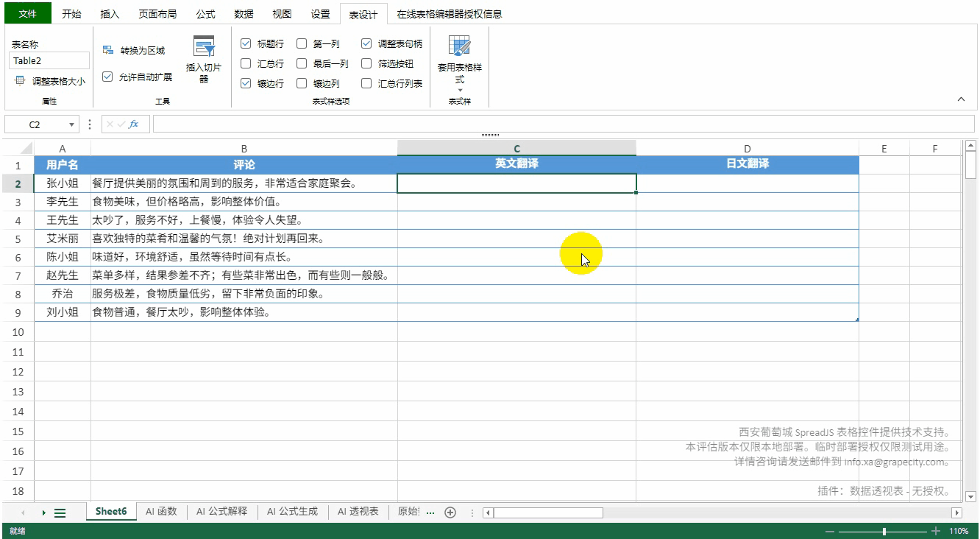Screen dimensions: 980x539
Task: Click the 评论 header cell
Action: [244, 165]
